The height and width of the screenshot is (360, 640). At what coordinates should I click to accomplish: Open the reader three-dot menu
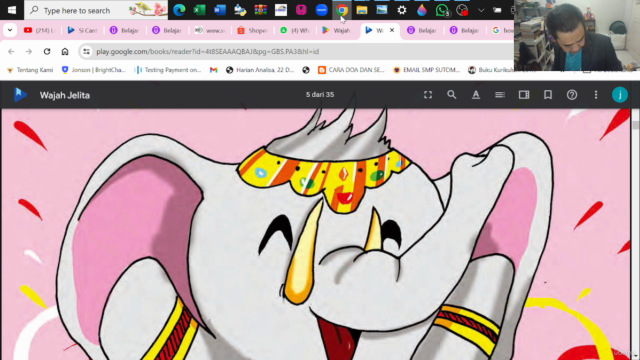click(596, 95)
